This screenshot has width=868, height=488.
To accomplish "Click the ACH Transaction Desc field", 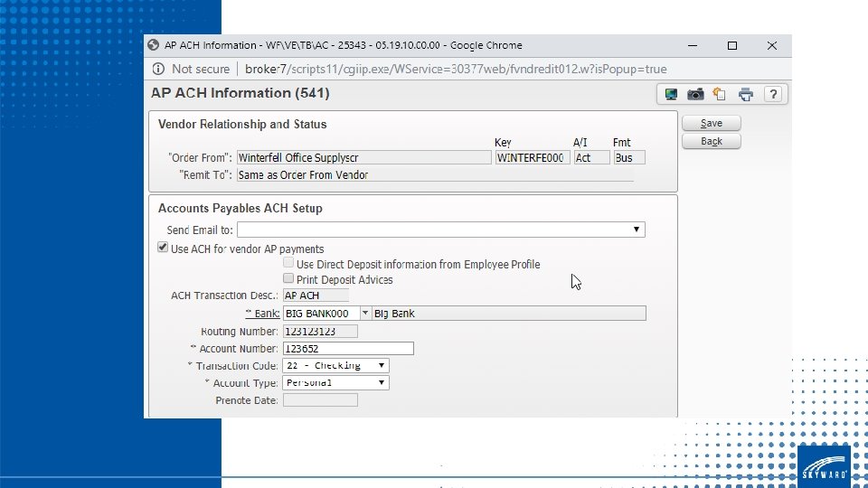I will tap(316, 296).
